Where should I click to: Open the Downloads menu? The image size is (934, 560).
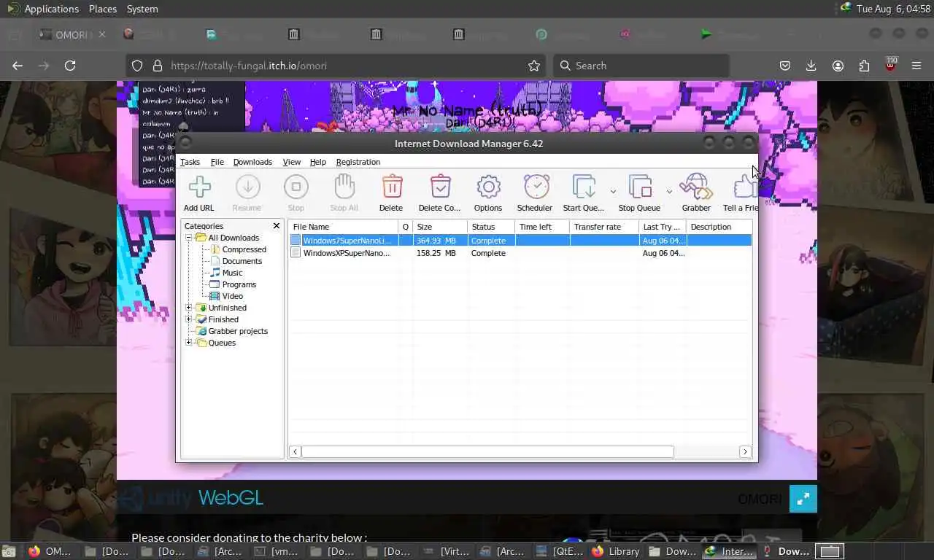click(252, 162)
